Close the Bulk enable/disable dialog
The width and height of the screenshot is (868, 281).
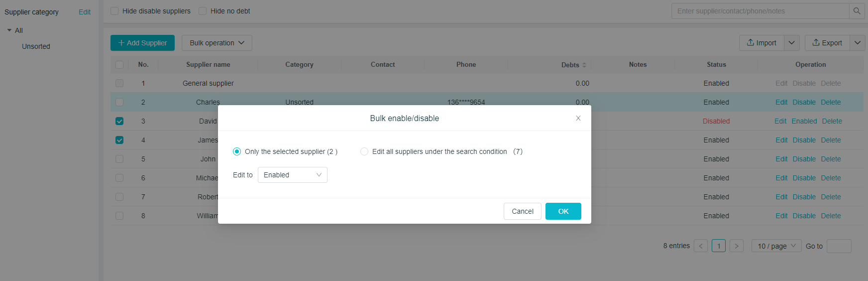click(578, 118)
